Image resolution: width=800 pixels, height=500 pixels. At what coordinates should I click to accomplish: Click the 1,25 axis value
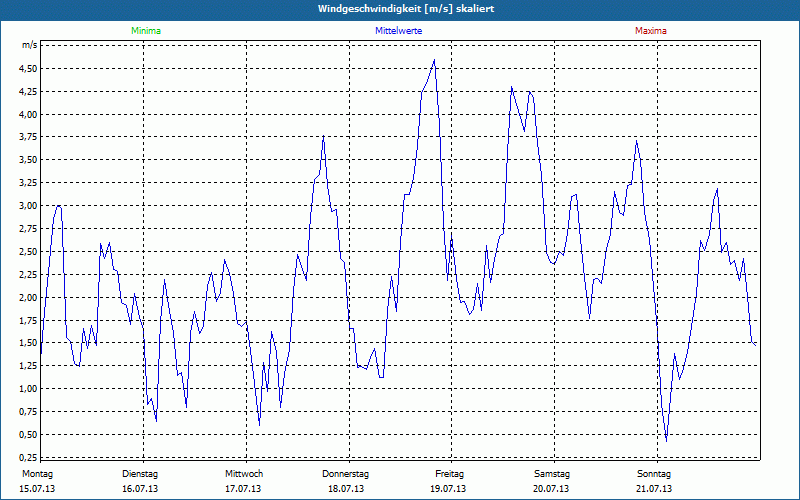[x=29, y=366]
